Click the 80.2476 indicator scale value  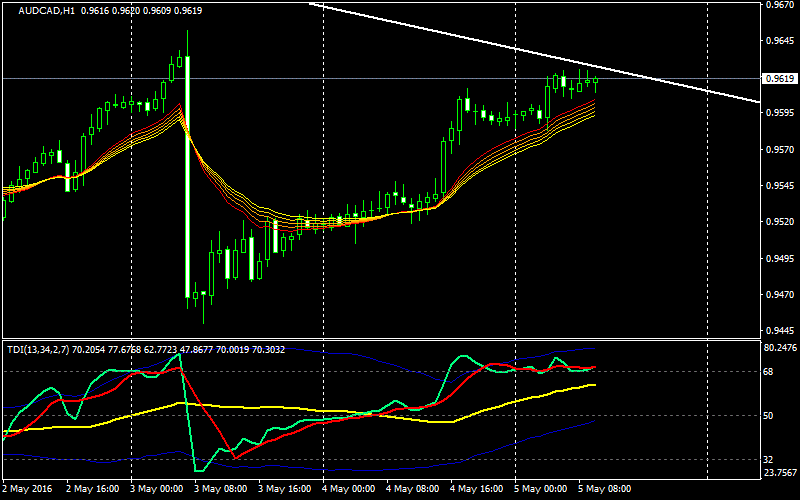[779, 348]
